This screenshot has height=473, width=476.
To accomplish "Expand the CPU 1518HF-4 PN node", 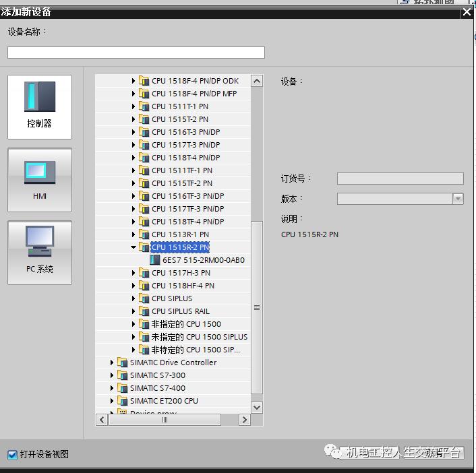I will click(x=133, y=286).
